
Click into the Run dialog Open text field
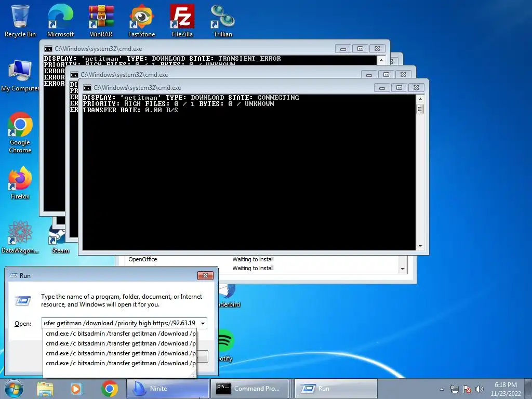click(121, 323)
